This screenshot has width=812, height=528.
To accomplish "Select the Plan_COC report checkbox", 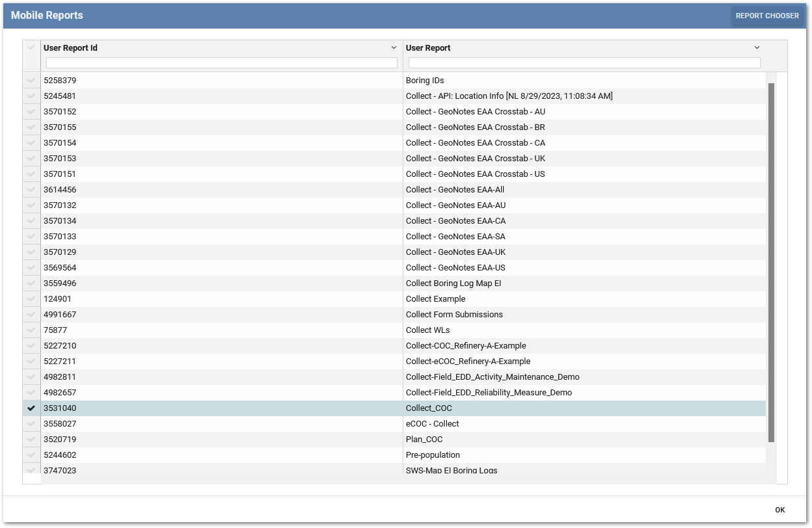I will (31, 439).
